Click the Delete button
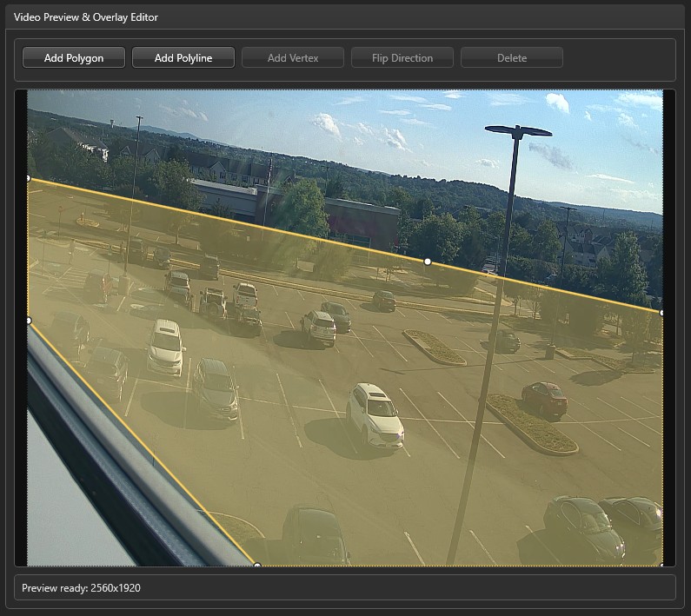The image size is (691, 616). pos(512,57)
